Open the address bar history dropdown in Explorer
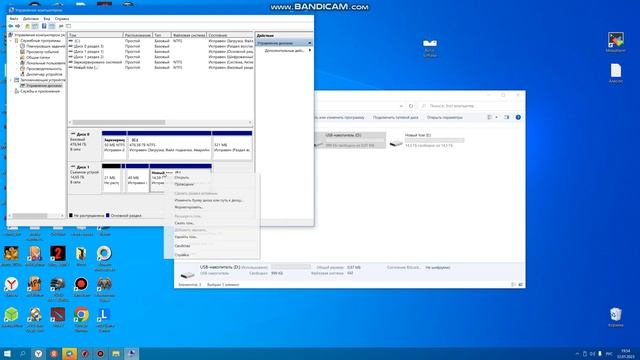The image size is (640, 360). (402, 106)
